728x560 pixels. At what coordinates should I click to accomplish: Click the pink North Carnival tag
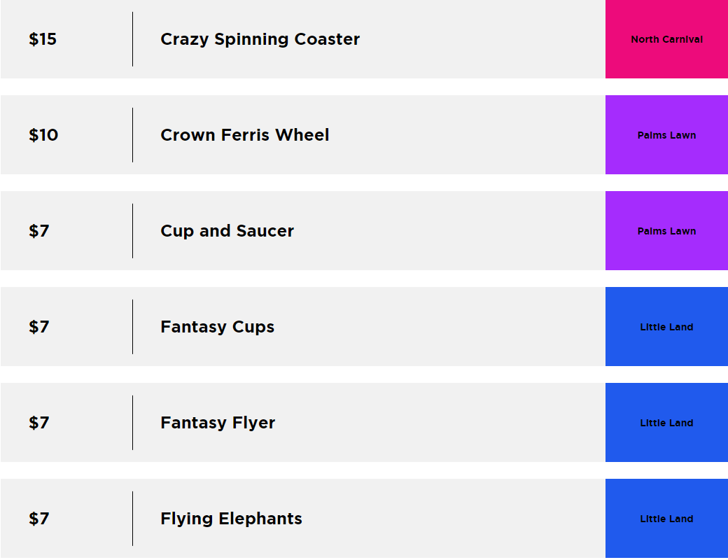[666, 39]
